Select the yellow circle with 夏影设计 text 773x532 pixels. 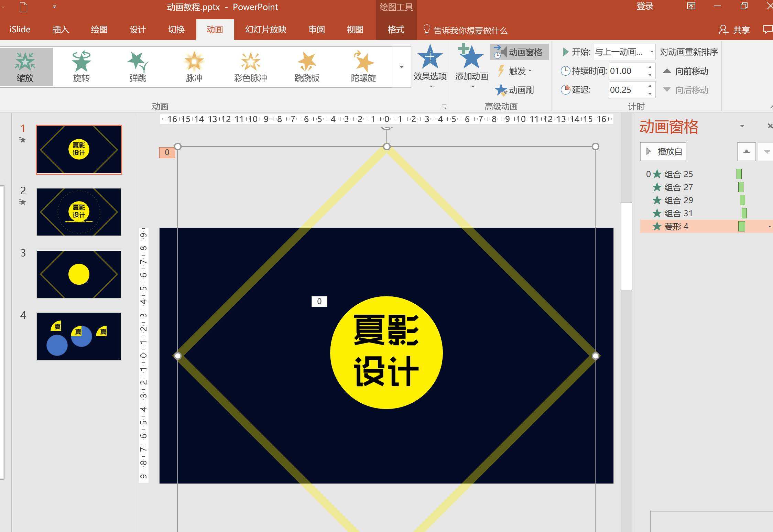point(386,352)
